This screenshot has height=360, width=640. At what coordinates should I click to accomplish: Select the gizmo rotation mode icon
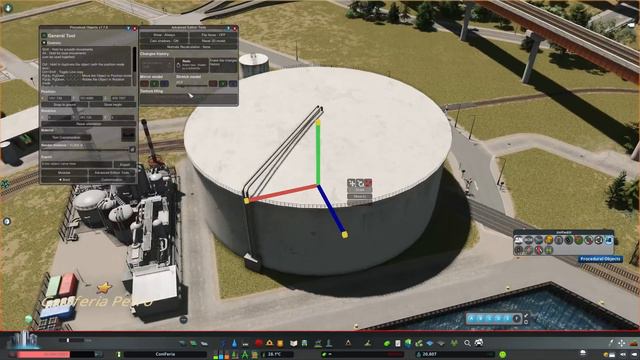click(x=360, y=183)
